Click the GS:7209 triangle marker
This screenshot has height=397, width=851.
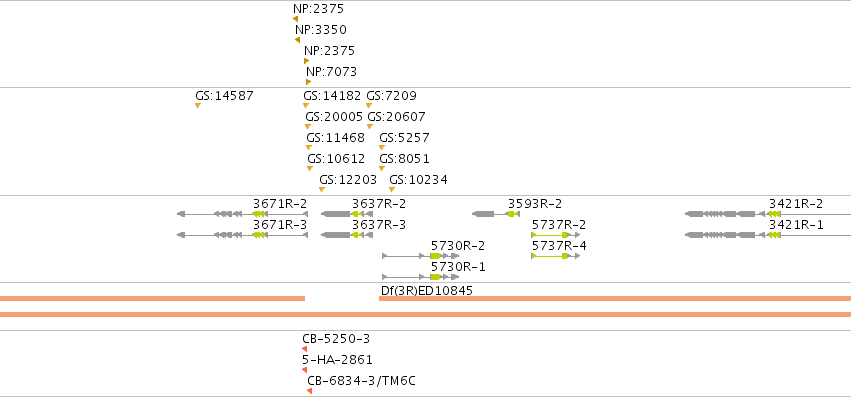pos(369,105)
